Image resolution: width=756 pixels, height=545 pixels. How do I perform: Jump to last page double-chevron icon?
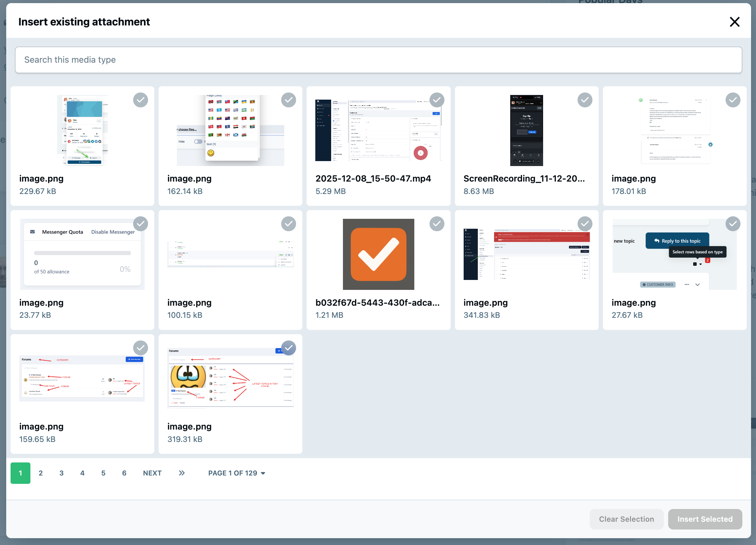point(182,473)
